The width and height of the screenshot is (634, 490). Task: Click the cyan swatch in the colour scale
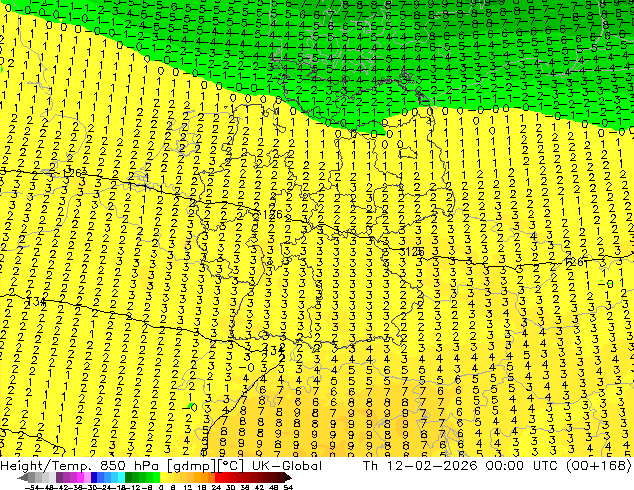(121, 477)
